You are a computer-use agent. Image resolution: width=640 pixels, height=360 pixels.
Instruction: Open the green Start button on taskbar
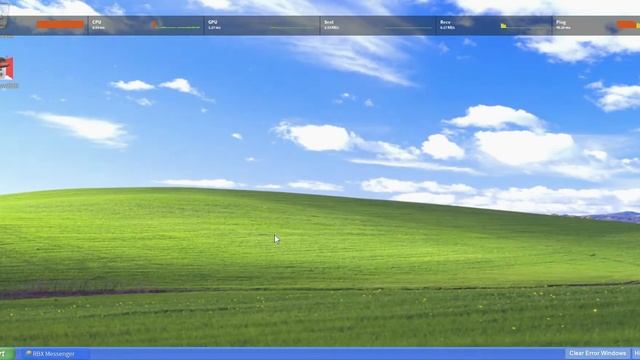click(7, 354)
